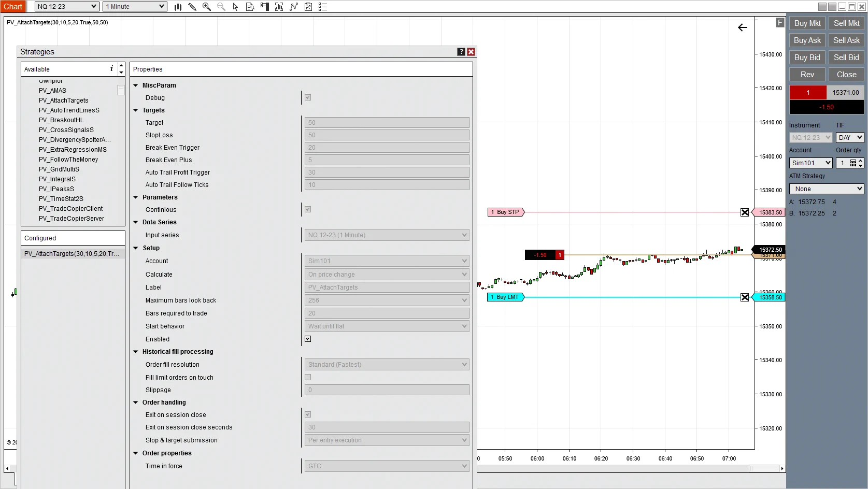This screenshot has height=489, width=868.
Task: Select PV_AttachTargets in Available list
Action: coord(63,100)
